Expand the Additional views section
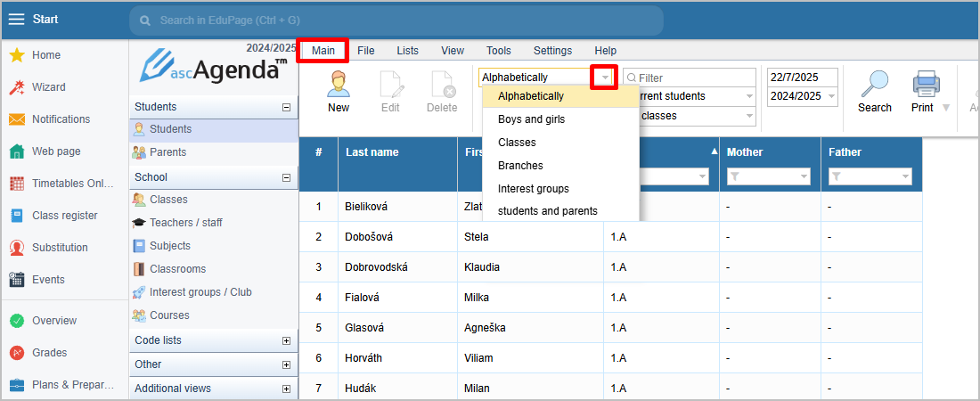 pos(286,389)
